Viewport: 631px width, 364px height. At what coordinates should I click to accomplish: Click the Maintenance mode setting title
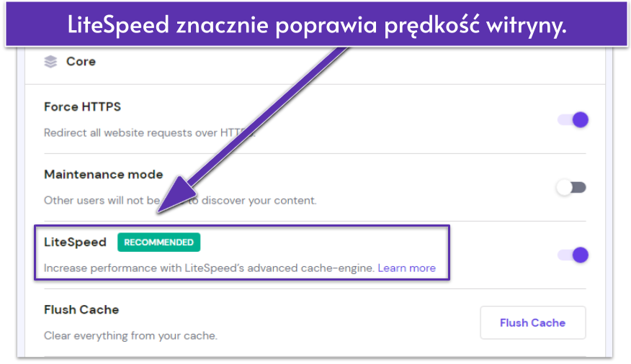103,174
